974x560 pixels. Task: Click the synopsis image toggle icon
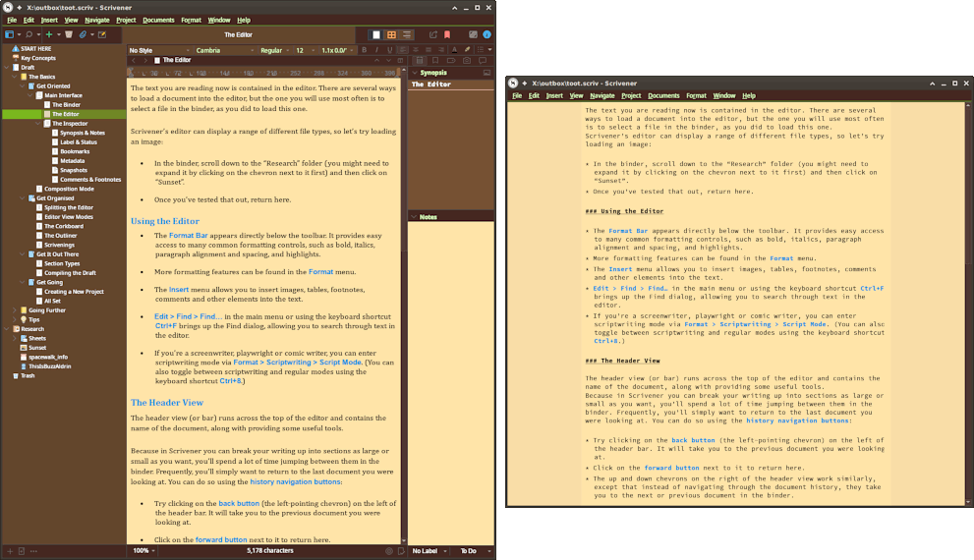487,73
